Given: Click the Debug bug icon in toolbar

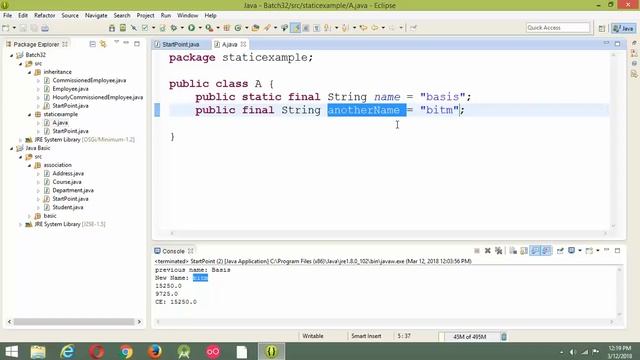Looking at the screenshot, I should tap(174, 28).
